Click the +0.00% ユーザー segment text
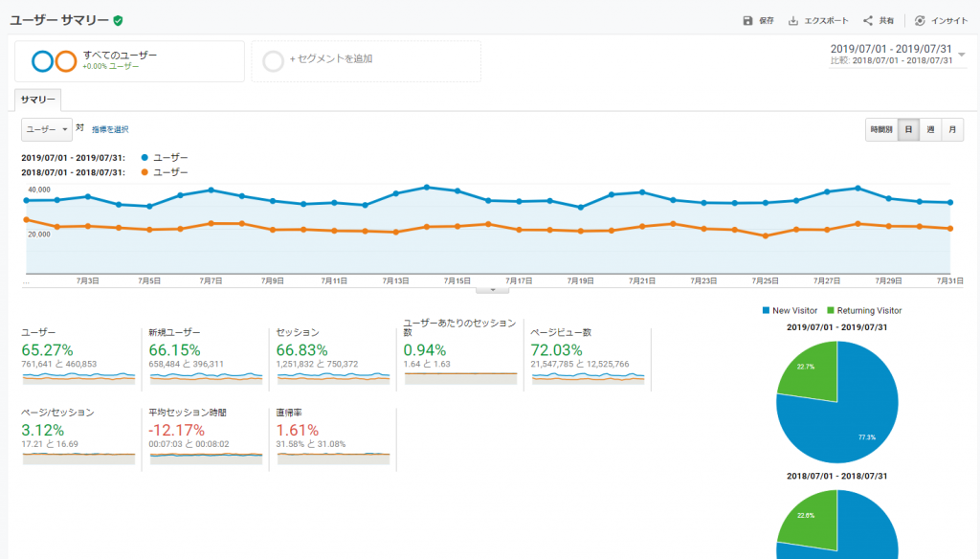This screenshot has height=559, width=980. (x=111, y=66)
